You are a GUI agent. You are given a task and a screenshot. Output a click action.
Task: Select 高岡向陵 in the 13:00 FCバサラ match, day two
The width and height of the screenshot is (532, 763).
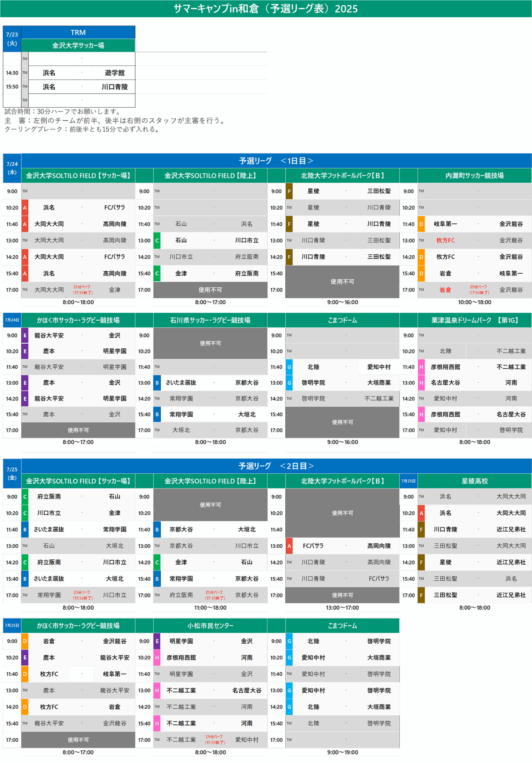(379, 546)
